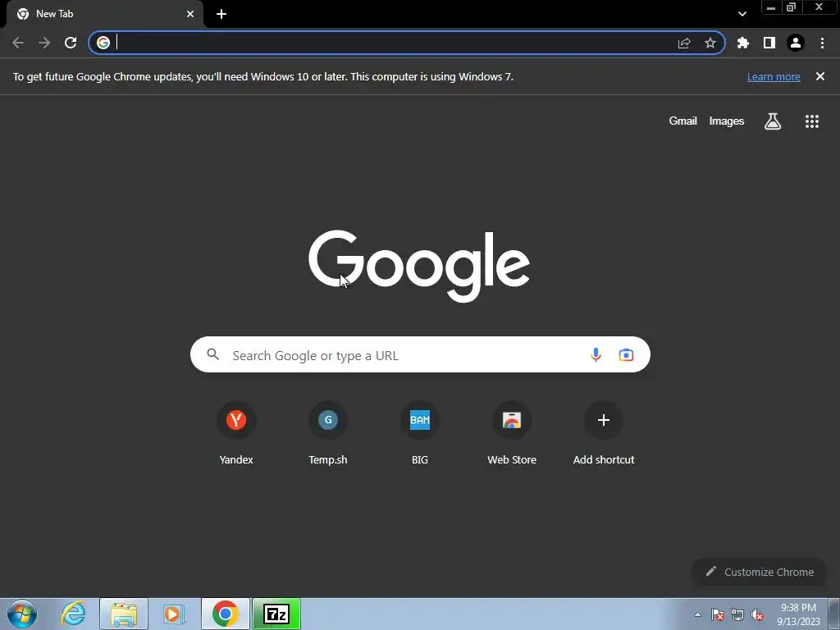Click the back navigation arrow
Image resolution: width=840 pixels, height=630 pixels.
click(18, 43)
